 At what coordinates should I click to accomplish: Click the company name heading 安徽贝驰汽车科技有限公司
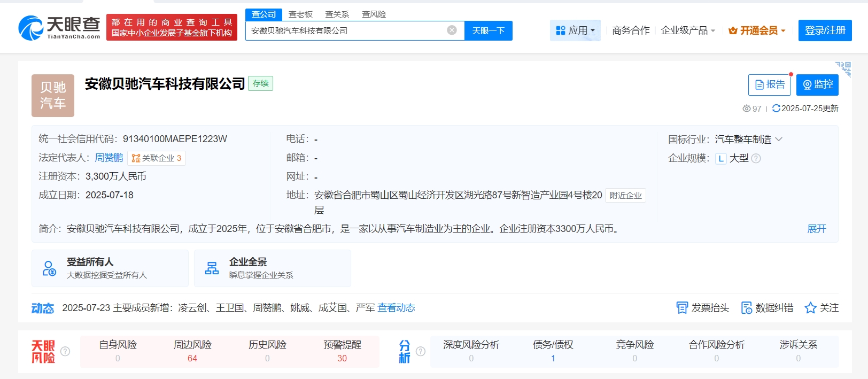165,84
